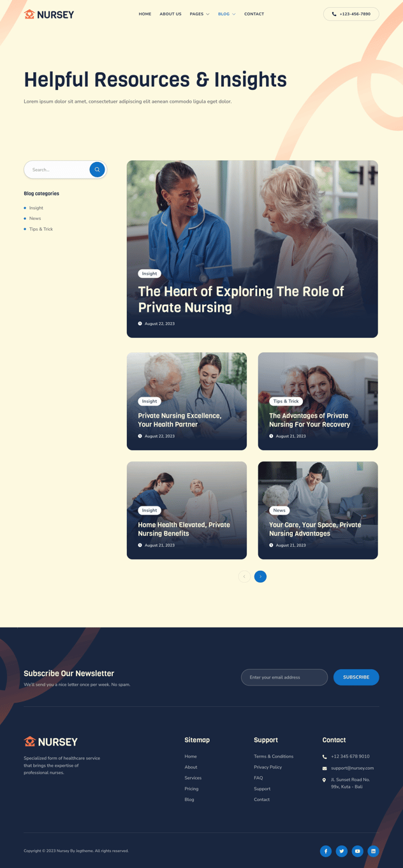403x868 pixels.
Task: Click the previous page arrow in pagination
Action: click(x=244, y=577)
